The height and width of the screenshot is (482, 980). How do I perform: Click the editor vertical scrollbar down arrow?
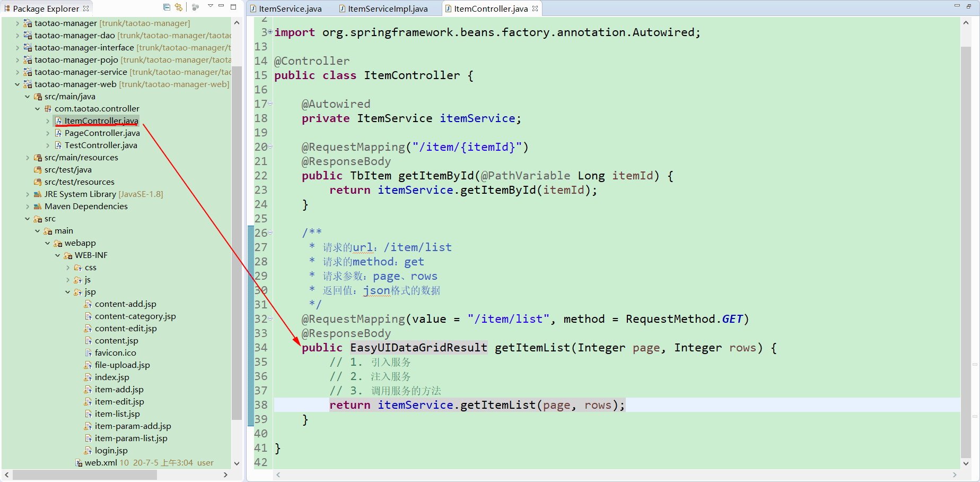point(966,463)
